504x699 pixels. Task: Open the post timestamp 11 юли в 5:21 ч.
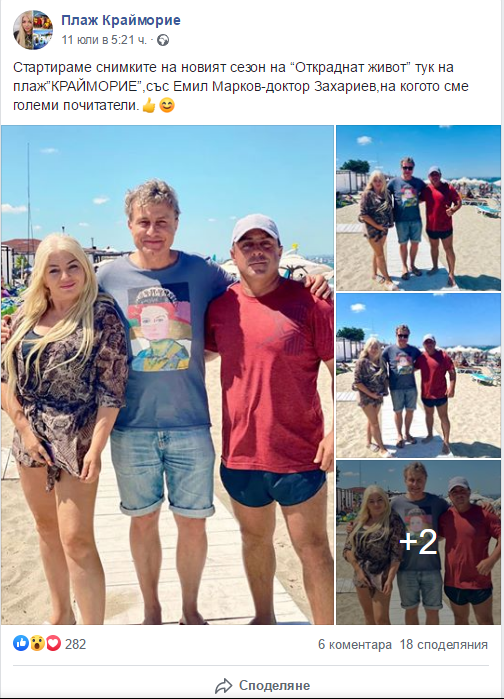(104, 40)
